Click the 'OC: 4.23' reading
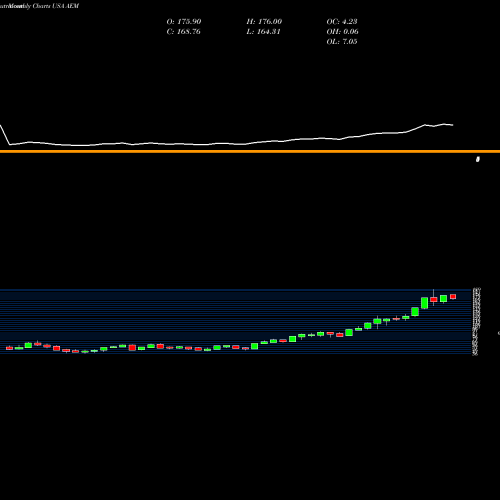This screenshot has width=500, height=500. pos(342,21)
